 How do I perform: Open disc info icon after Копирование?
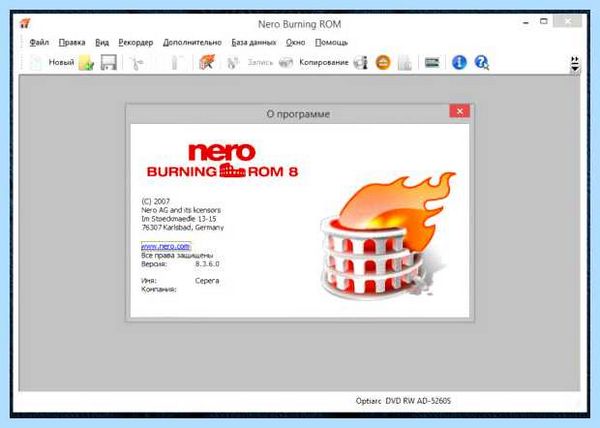360,62
